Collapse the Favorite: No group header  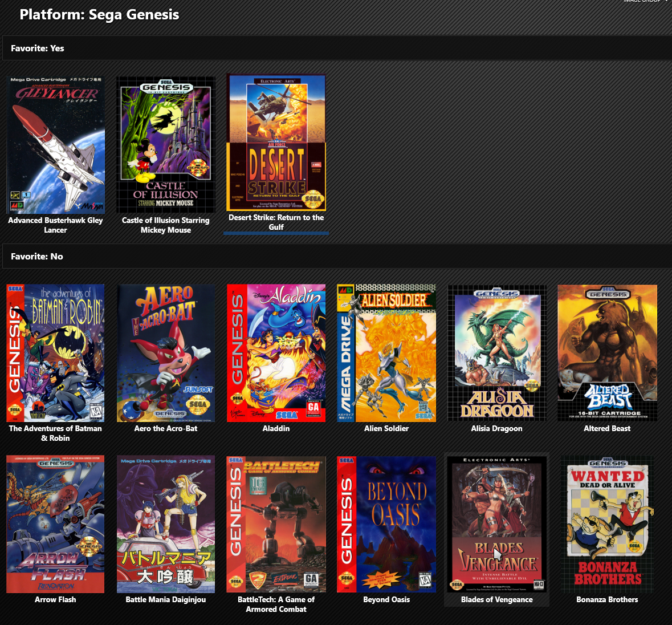pyautogui.click(x=336, y=257)
